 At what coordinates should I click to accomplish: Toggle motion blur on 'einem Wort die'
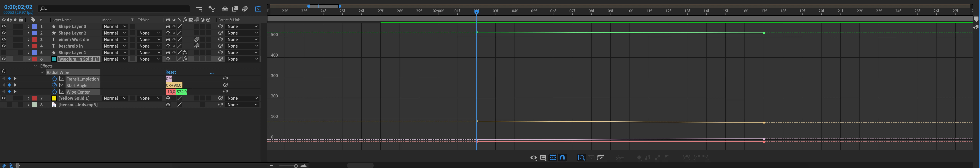[x=197, y=40]
